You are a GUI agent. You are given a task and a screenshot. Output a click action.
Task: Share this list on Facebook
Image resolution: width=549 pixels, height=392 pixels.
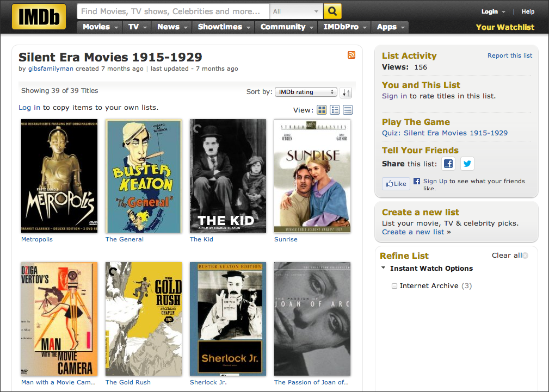point(448,164)
